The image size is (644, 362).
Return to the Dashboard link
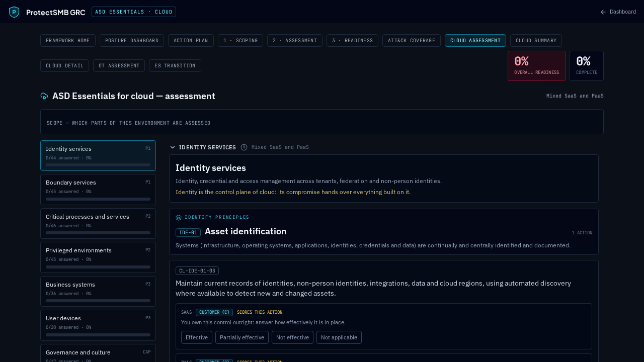[x=618, y=12]
